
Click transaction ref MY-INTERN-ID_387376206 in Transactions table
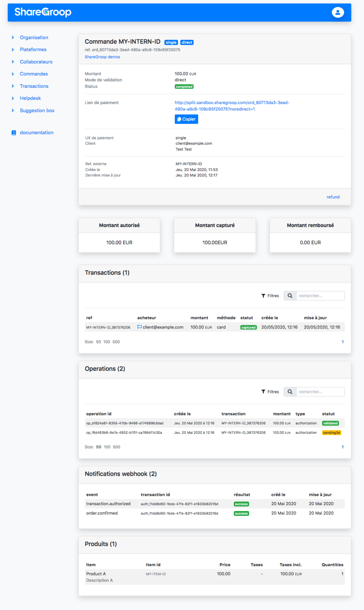pyautogui.click(x=108, y=327)
